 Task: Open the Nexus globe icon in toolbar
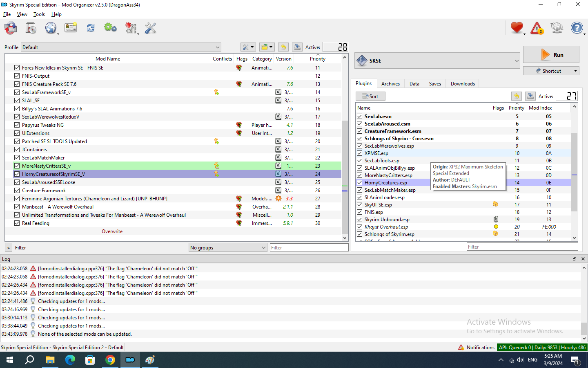point(51,28)
